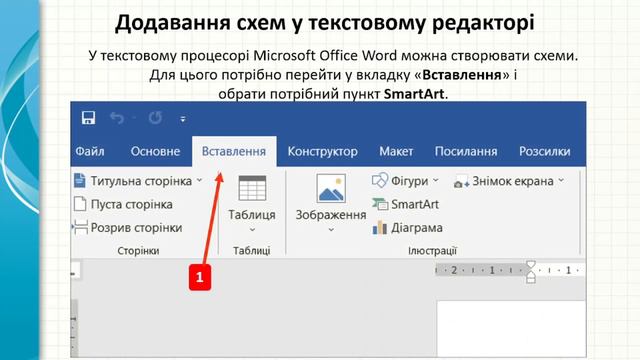The image size is (640, 360).
Task: Open the Файл tab
Action: click(90, 151)
